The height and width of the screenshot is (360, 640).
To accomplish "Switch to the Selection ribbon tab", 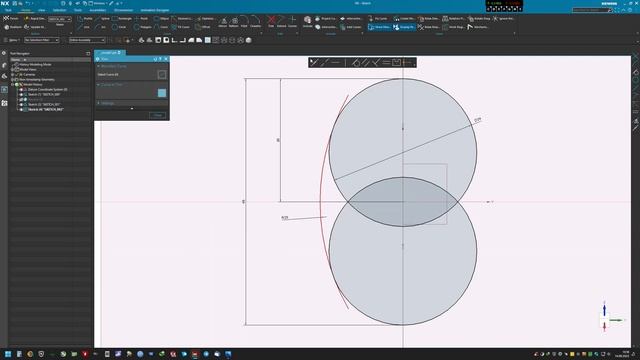I will [x=59, y=10].
